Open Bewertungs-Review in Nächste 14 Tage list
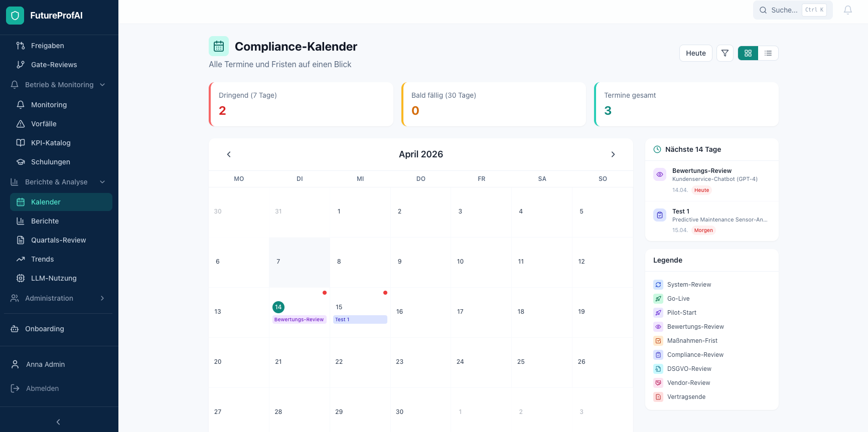This screenshot has width=868, height=432. 712,181
